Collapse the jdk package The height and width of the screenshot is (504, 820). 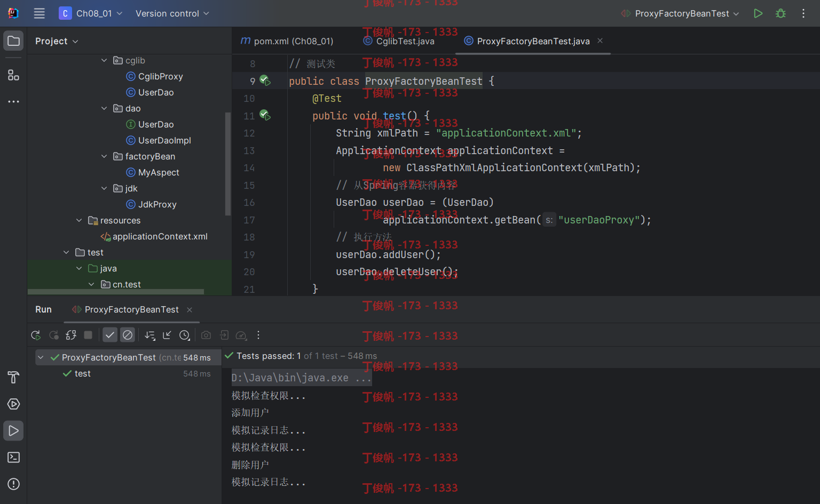(104, 188)
